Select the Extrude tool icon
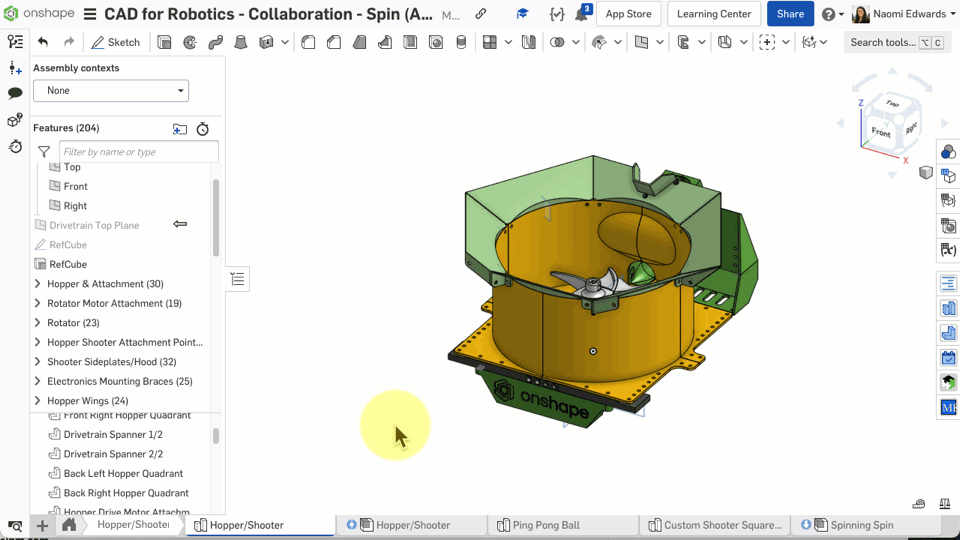The height and width of the screenshot is (540, 960). [x=164, y=42]
